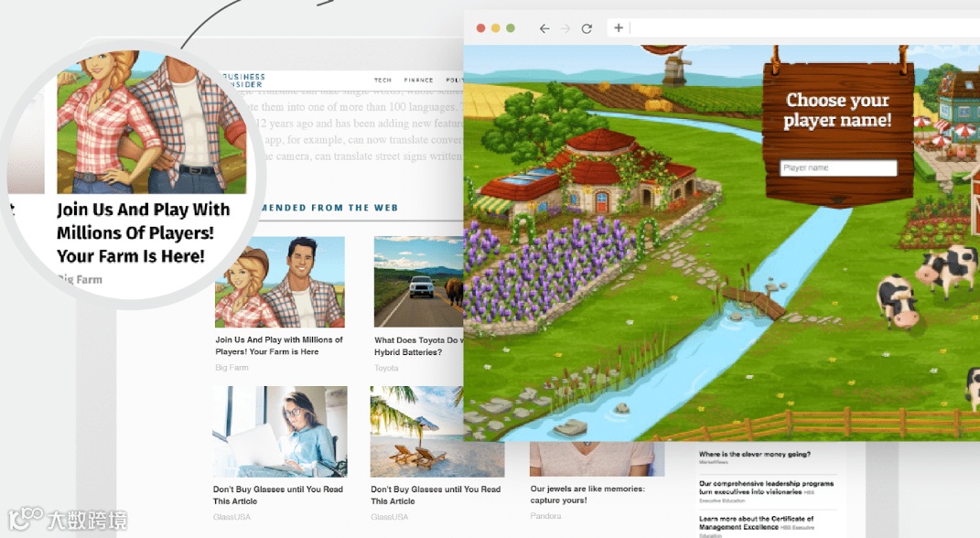Click the 'Big Farm' sponsor label under ad
Screen dimensions: 980x538
232,368
